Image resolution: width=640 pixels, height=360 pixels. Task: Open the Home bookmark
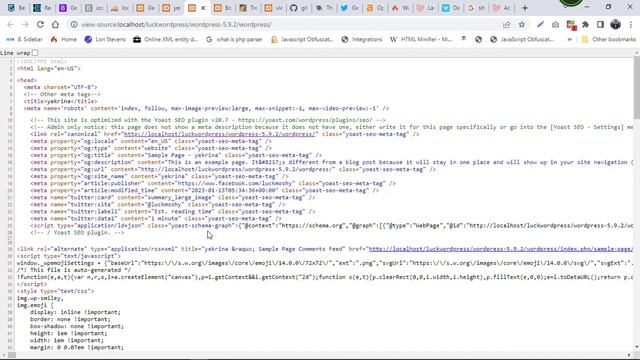click(64, 39)
